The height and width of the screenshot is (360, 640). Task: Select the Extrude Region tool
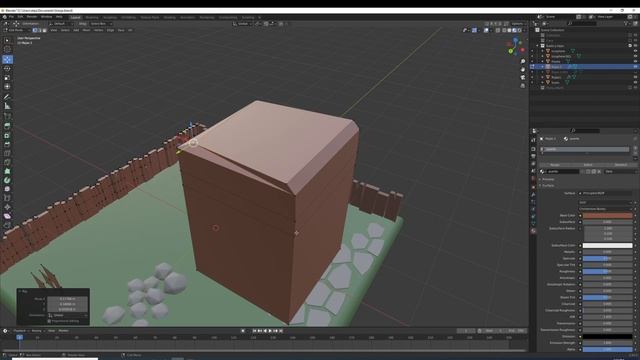(x=7, y=126)
